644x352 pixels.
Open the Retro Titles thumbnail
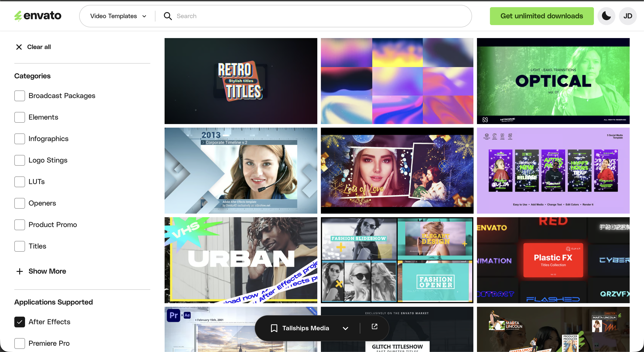click(241, 81)
